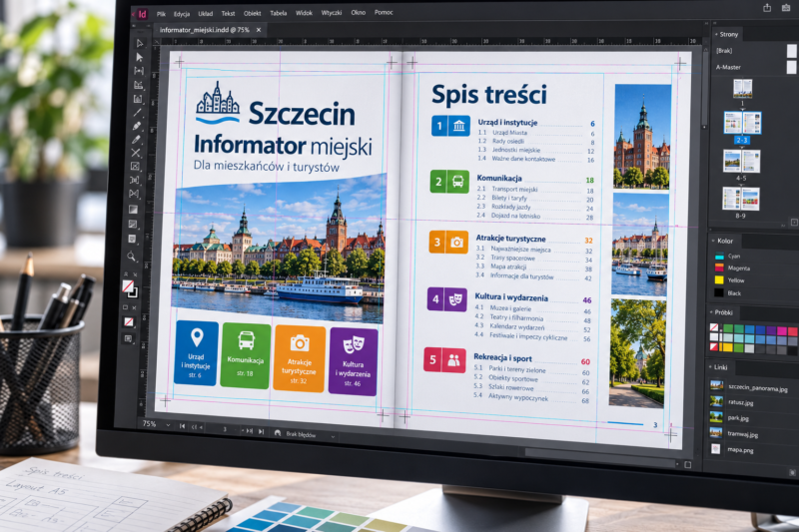
Task: Collapse the Strony panel
Action: point(716,34)
